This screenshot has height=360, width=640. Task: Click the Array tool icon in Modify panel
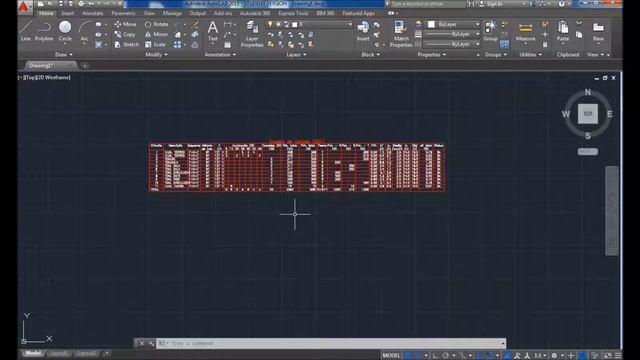coord(177,44)
